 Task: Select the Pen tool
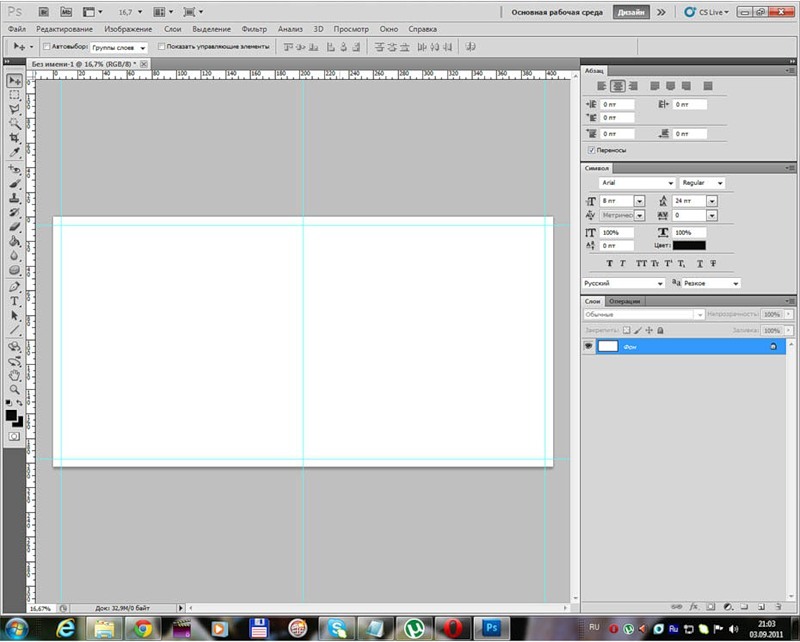click(14, 286)
